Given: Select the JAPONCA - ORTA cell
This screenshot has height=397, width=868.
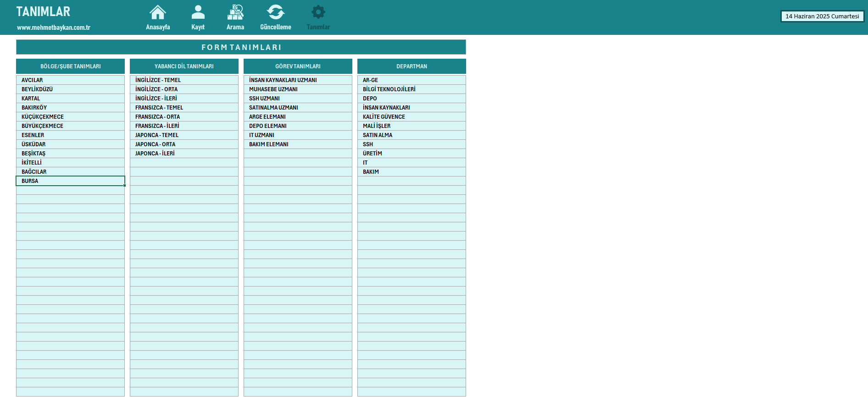Looking at the screenshot, I should coord(184,144).
